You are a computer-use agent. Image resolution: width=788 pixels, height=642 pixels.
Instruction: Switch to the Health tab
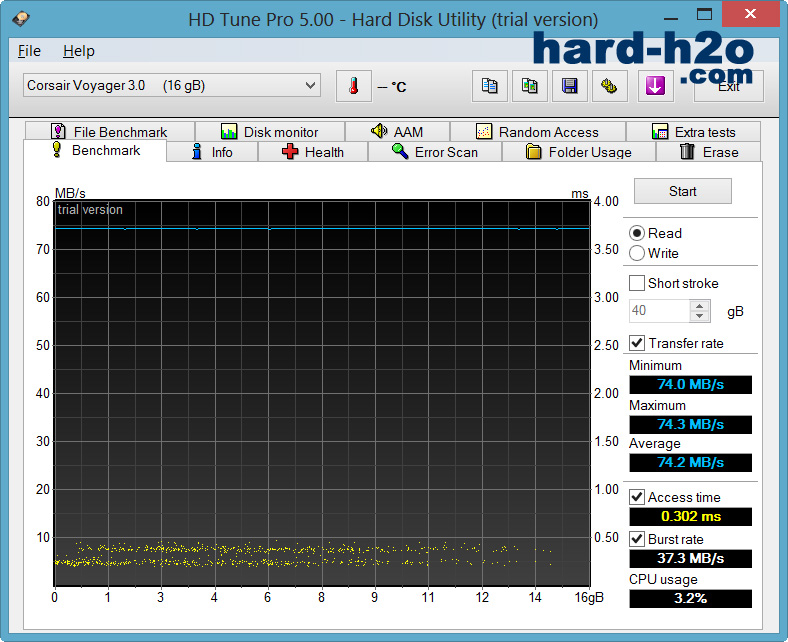coord(313,152)
